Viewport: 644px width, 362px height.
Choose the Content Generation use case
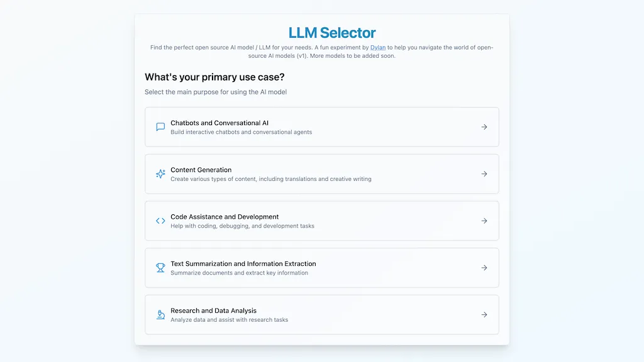pyautogui.click(x=322, y=173)
